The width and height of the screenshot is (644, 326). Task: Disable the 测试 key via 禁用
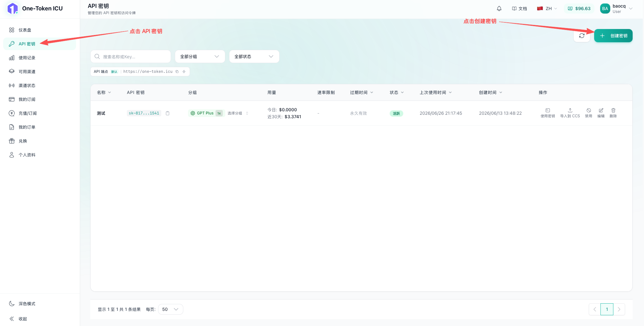pos(588,113)
